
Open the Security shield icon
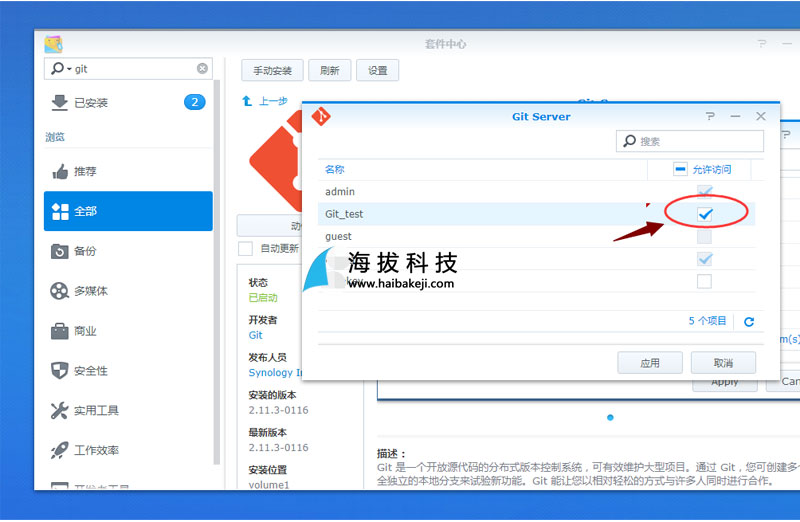point(60,370)
